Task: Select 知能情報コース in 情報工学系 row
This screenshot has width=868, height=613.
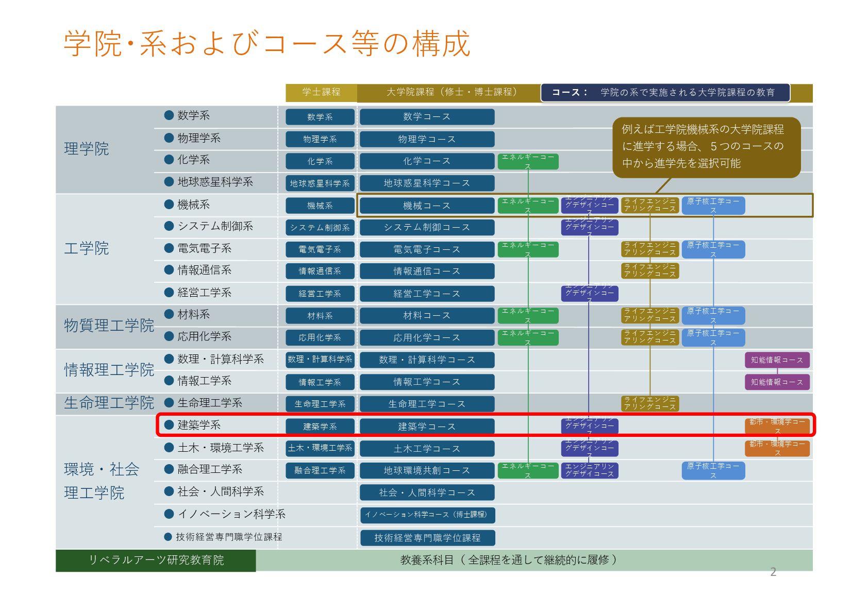Action: pos(777,382)
